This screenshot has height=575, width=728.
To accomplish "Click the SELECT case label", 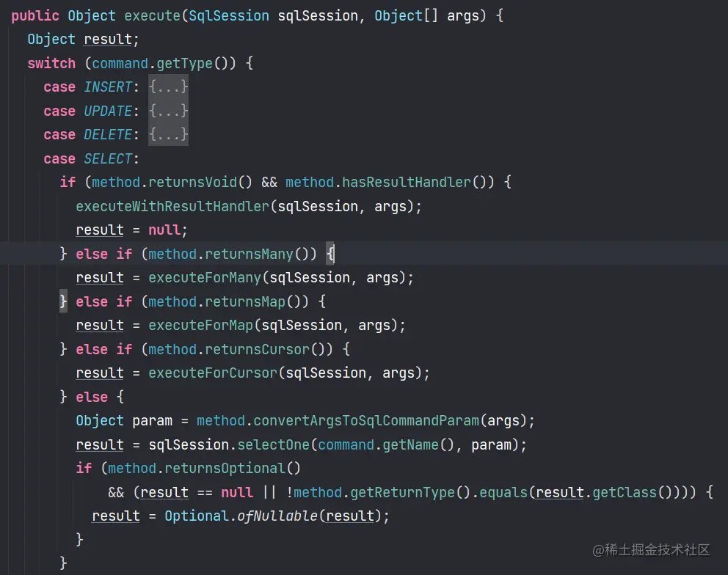I will point(108,158).
